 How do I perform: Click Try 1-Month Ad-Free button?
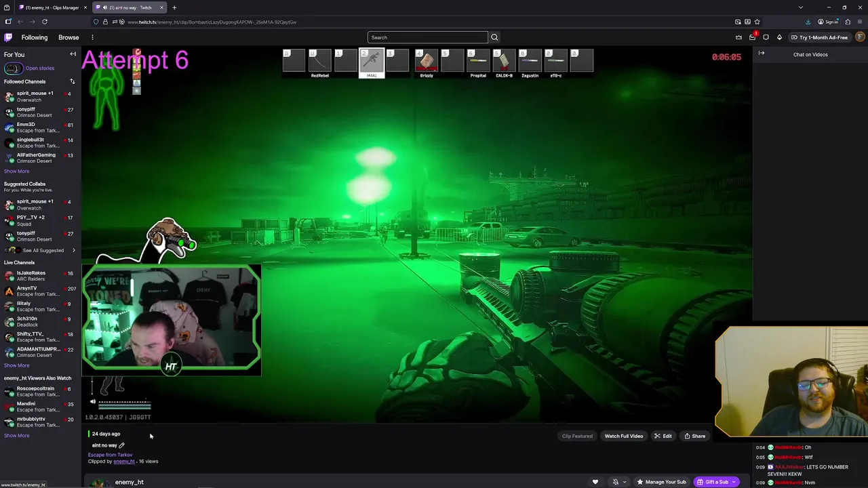click(x=818, y=37)
